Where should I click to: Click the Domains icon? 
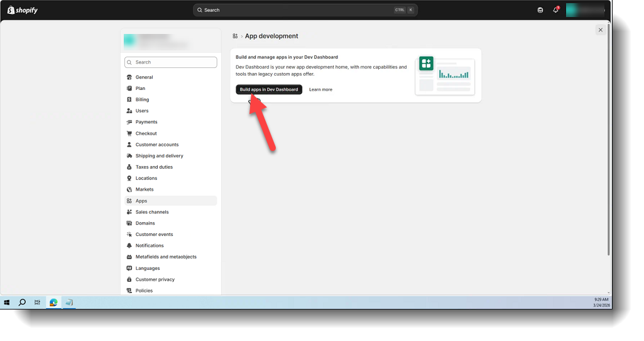click(x=129, y=223)
